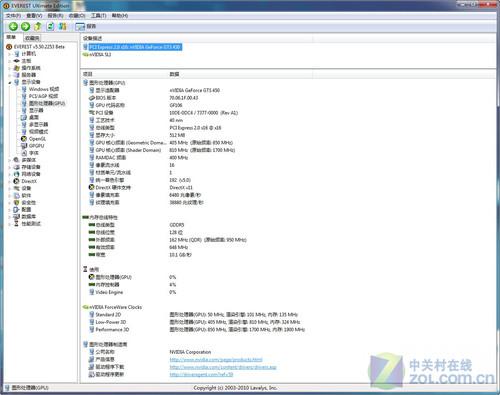Open the nvidia.com products page link
This screenshot has width=500, height=395.
coord(216,360)
